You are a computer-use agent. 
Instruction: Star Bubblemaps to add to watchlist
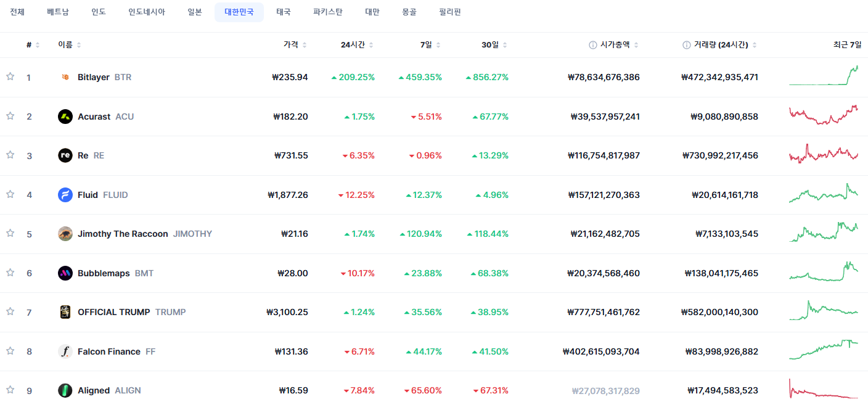point(10,273)
